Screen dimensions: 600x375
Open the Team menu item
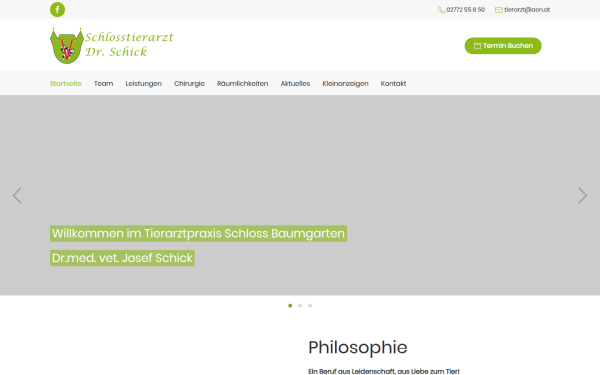[103, 83]
